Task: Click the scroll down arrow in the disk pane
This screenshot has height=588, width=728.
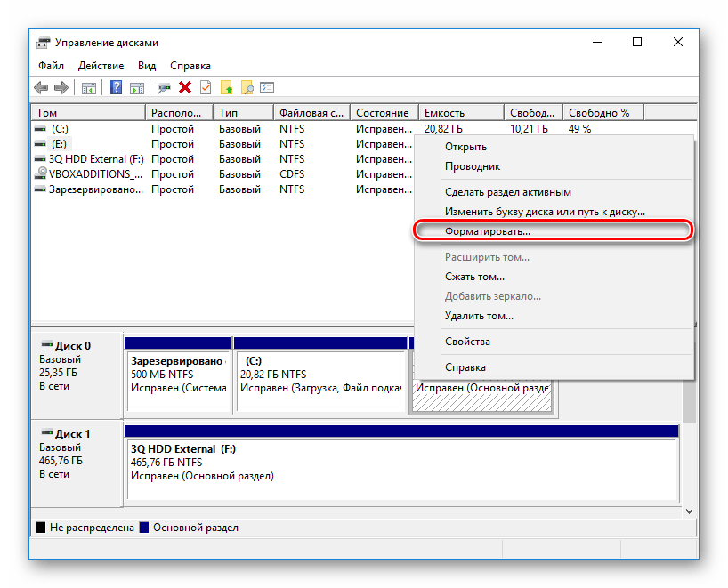Action: click(x=687, y=511)
